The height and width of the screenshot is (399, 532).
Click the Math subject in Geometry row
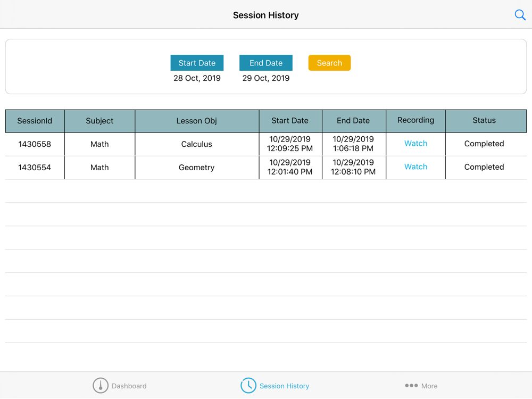pyautogui.click(x=99, y=167)
